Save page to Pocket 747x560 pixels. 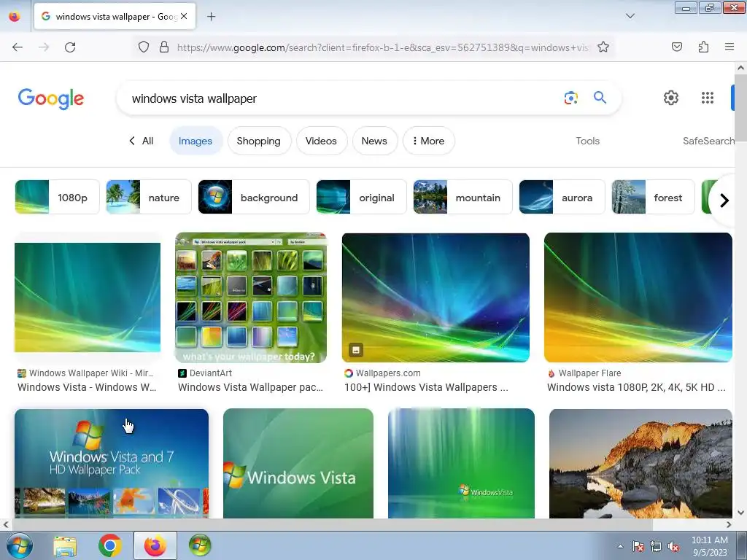676,47
